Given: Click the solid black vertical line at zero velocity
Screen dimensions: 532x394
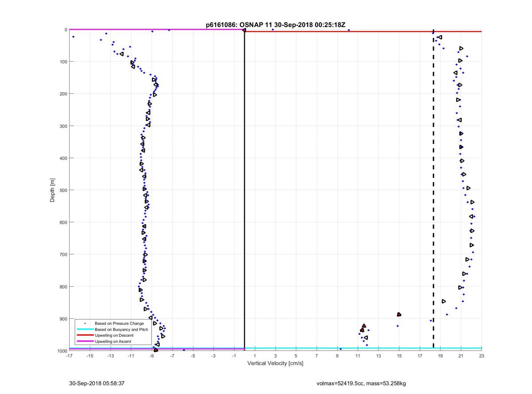Looking at the screenshot, I should coord(244,191).
